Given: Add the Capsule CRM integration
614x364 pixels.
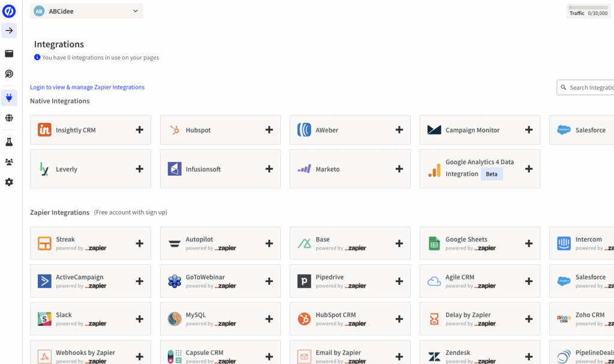Looking at the screenshot, I should (269, 357).
